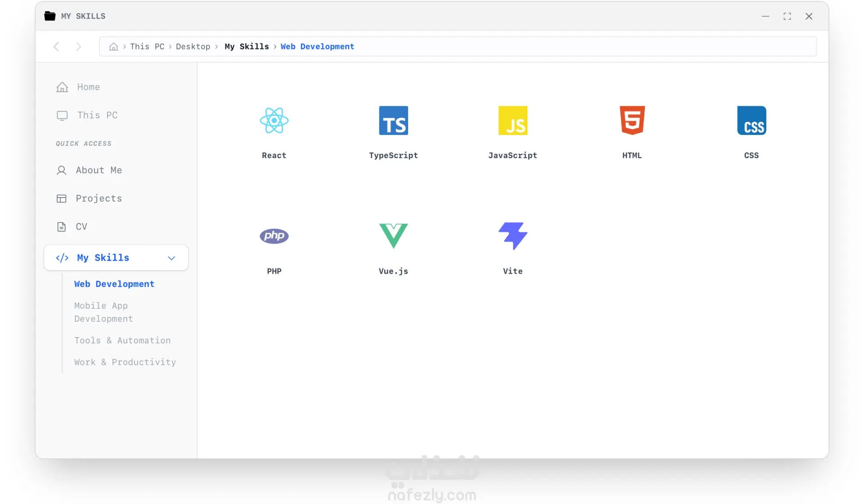Image resolution: width=864 pixels, height=504 pixels.
Task: Open the Vite lightning icon
Action: 513,236
